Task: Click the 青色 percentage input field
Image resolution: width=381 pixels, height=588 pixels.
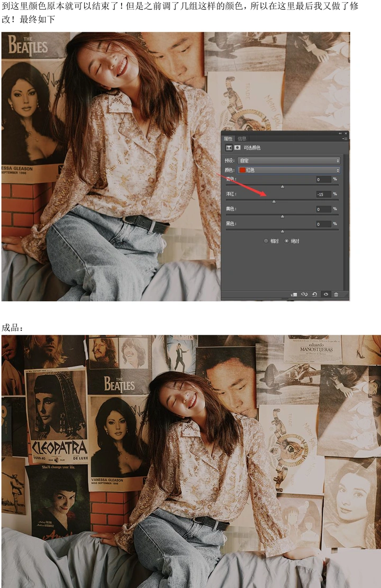Action: point(323,180)
